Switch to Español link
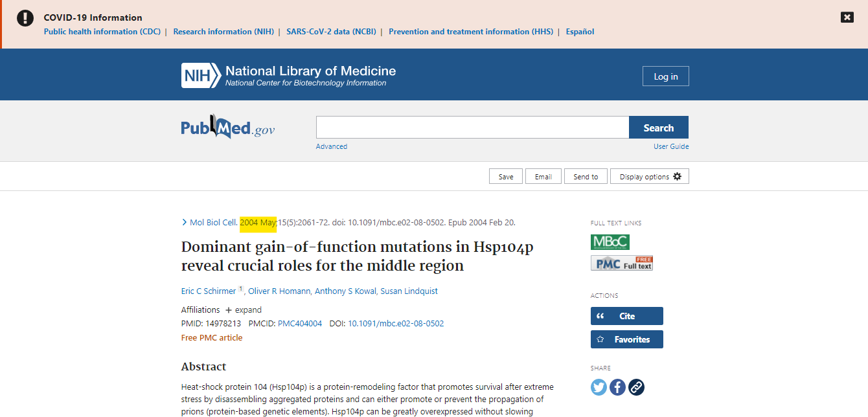The image size is (868, 417). coord(580,32)
